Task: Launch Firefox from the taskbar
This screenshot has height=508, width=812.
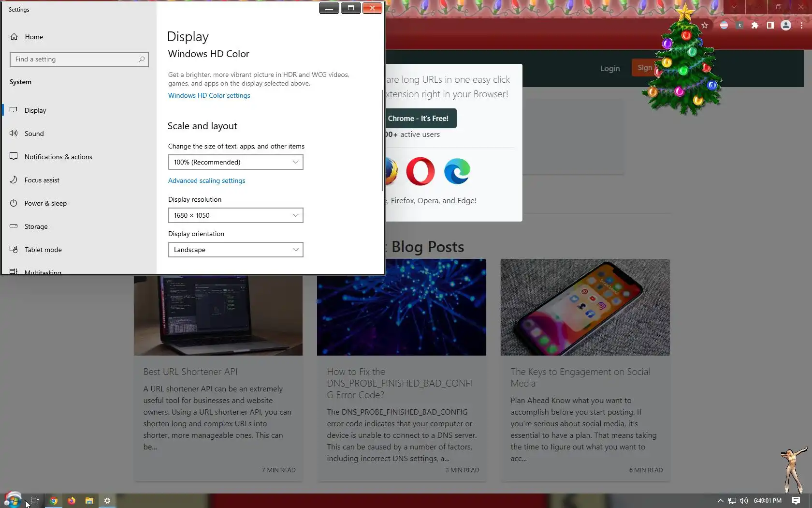Action: pyautogui.click(x=72, y=501)
